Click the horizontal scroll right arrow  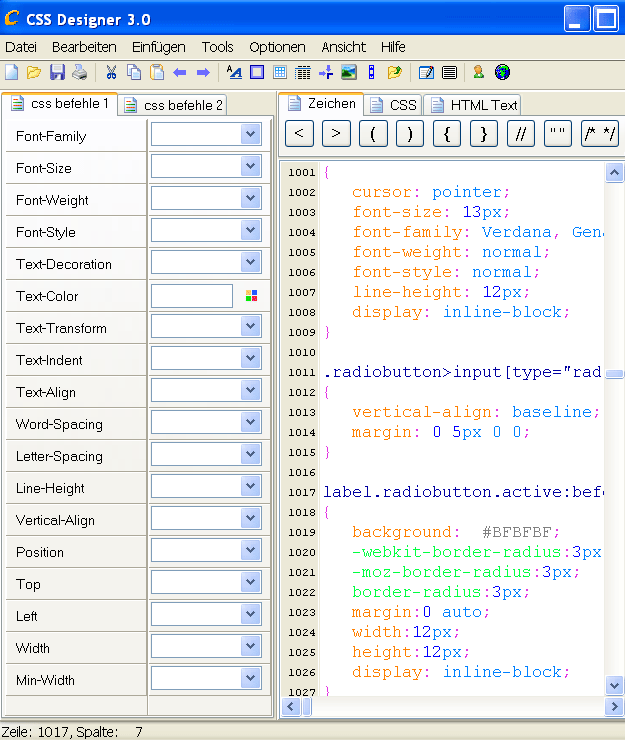click(x=614, y=706)
